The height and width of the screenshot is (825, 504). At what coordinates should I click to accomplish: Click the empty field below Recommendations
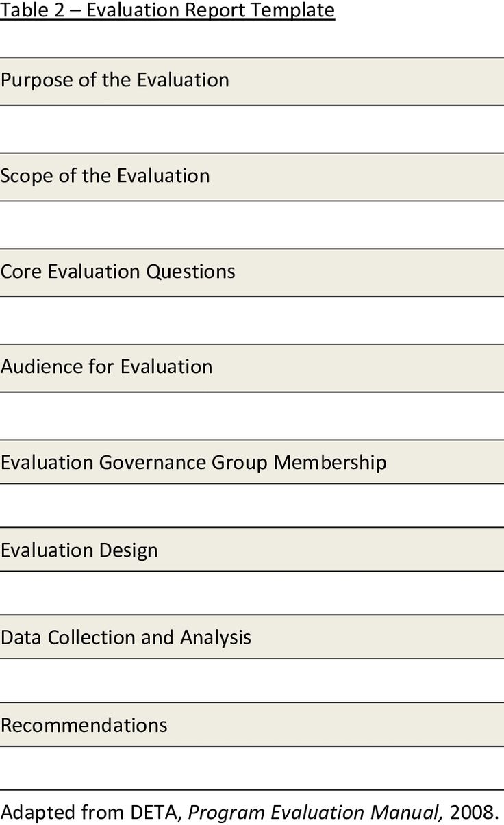click(x=252, y=768)
